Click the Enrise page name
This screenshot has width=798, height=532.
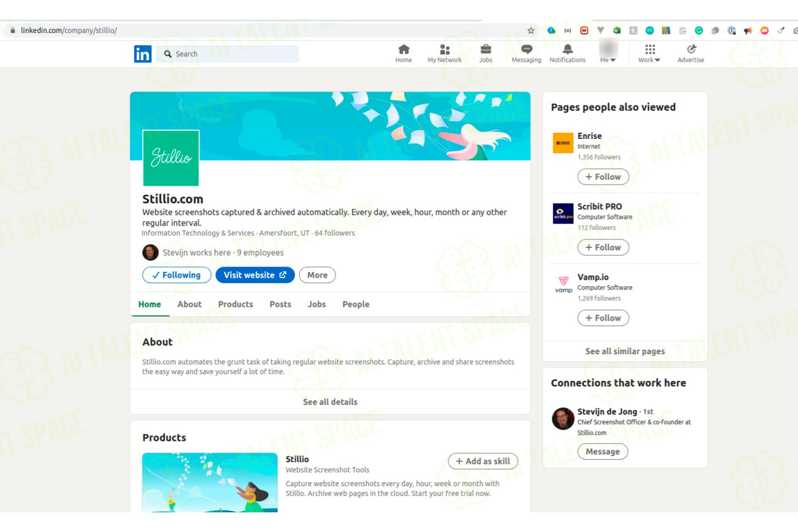(x=589, y=136)
